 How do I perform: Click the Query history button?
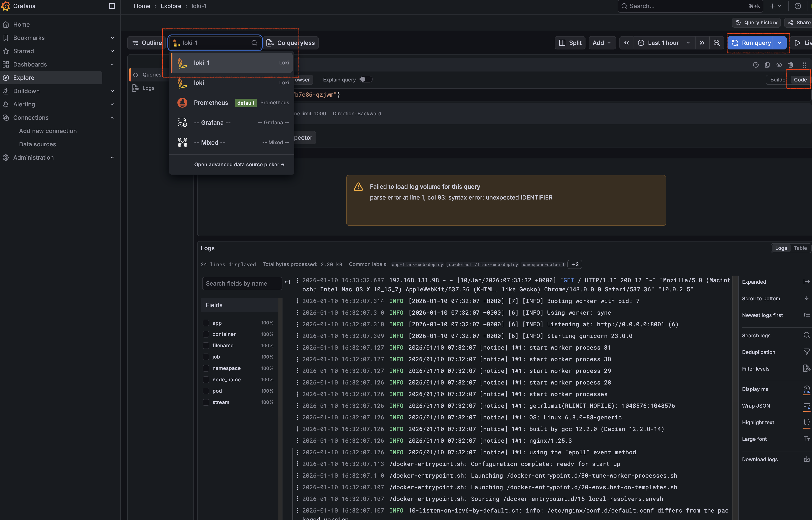[756, 23]
